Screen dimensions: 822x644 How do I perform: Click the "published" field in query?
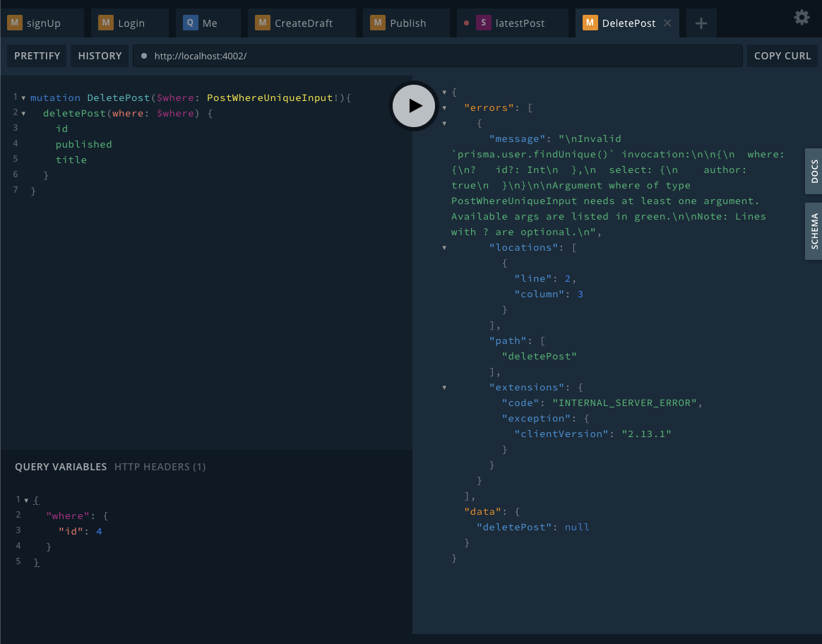point(84,144)
